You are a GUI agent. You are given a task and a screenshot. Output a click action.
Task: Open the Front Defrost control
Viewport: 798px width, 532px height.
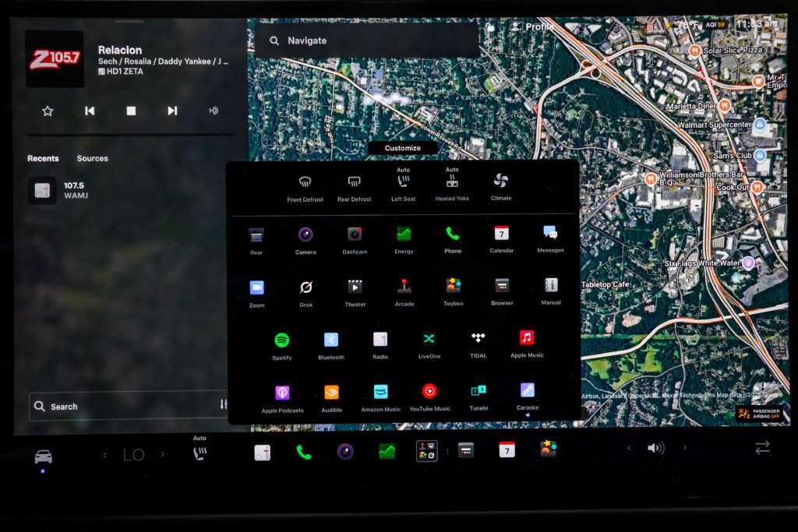pos(305,188)
